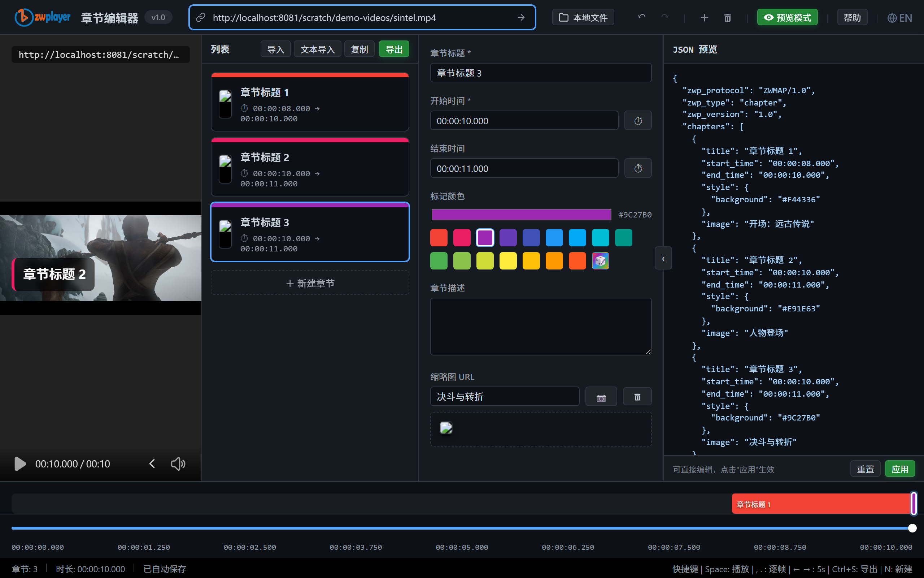This screenshot has width=924, height=578.
Task: Click the 导入 import button
Action: [x=275, y=49]
